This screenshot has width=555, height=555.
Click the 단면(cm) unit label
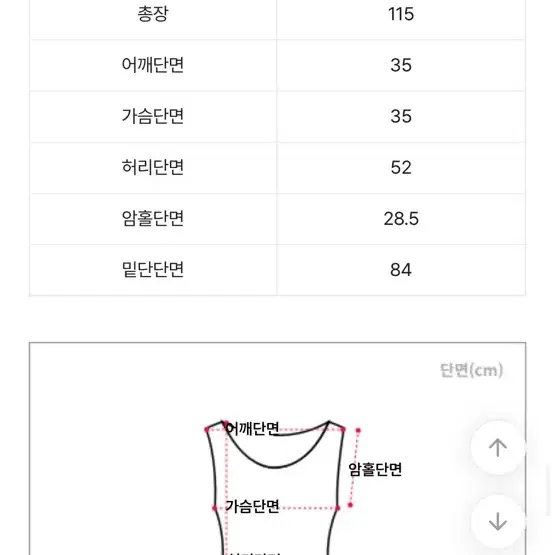pos(471,370)
